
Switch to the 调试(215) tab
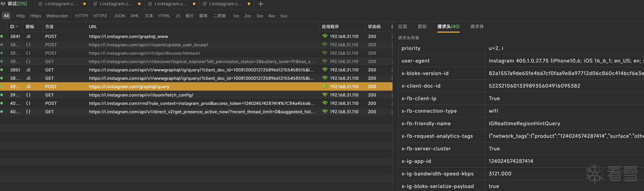17,4
